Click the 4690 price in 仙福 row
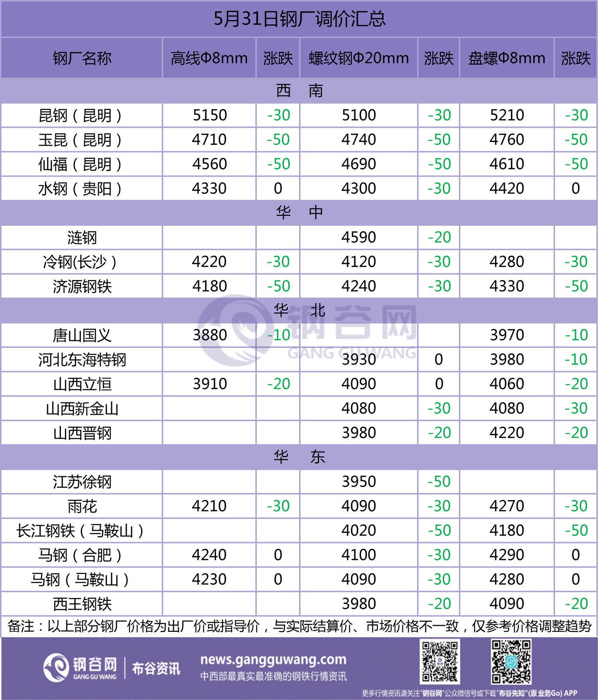This screenshot has height=700, width=598. [359, 164]
